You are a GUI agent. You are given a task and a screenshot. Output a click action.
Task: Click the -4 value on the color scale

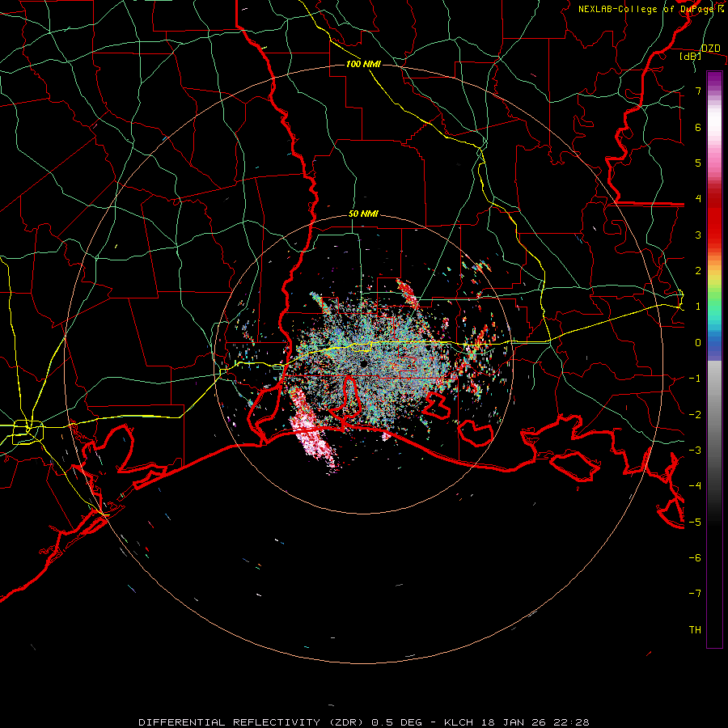(x=695, y=486)
